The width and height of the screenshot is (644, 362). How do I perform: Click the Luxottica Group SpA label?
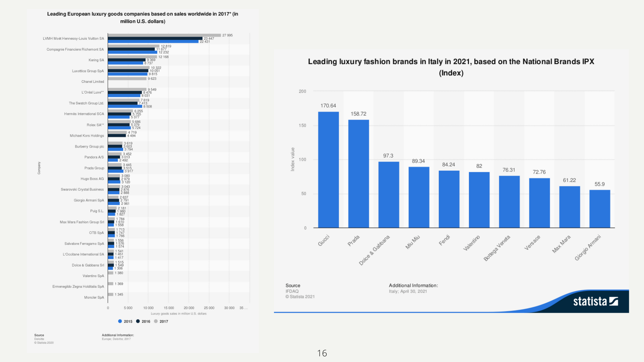(x=88, y=71)
